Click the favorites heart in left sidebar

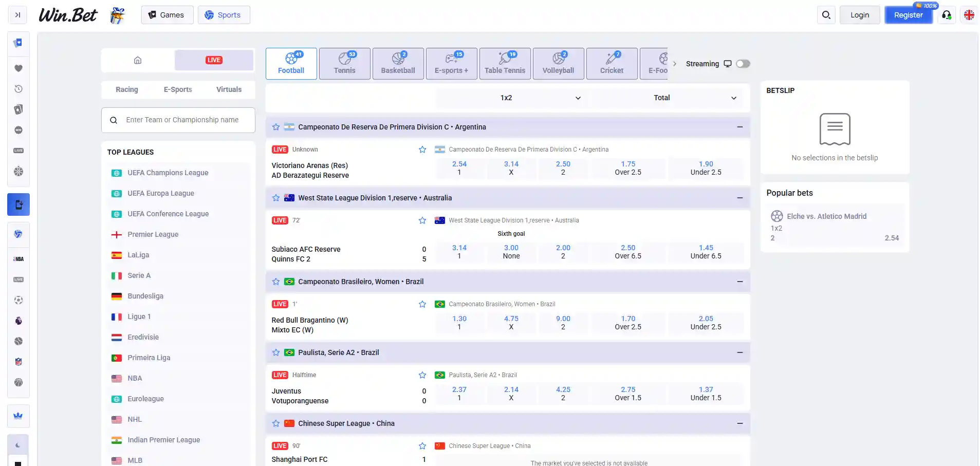pos(19,68)
